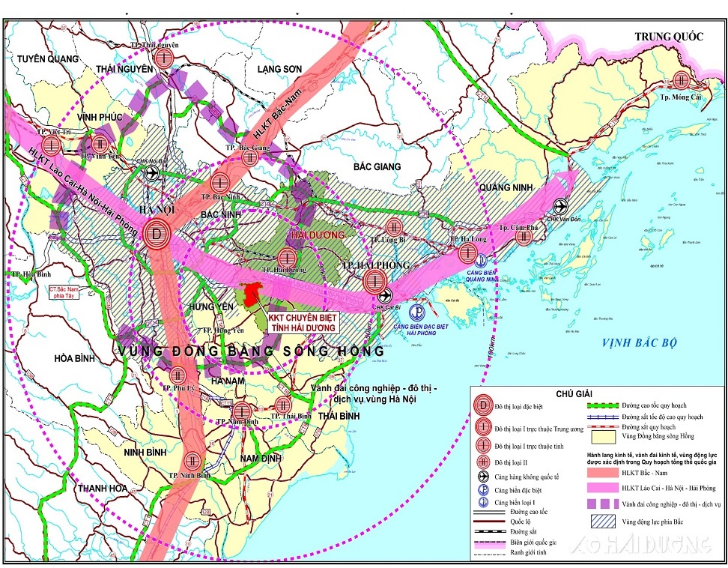Viewport: 728px width, 568px height.
Task: Click the TP. Bắc Giang city marker
Action: pos(250,157)
